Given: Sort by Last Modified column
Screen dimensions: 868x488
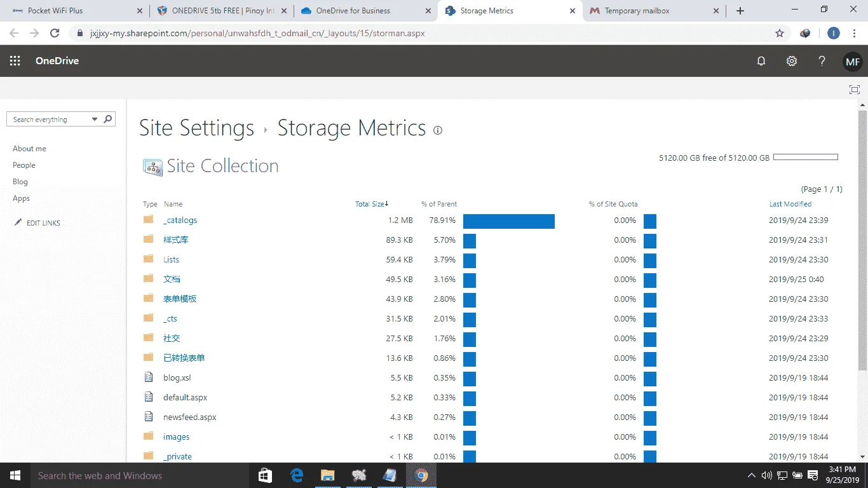Looking at the screenshot, I should [x=790, y=204].
